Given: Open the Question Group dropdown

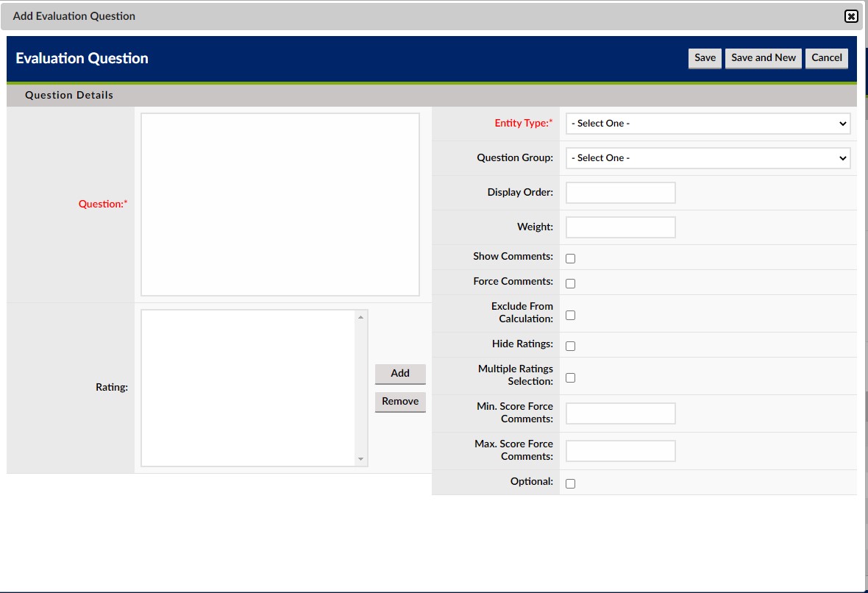Looking at the screenshot, I should pyautogui.click(x=707, y=157).
